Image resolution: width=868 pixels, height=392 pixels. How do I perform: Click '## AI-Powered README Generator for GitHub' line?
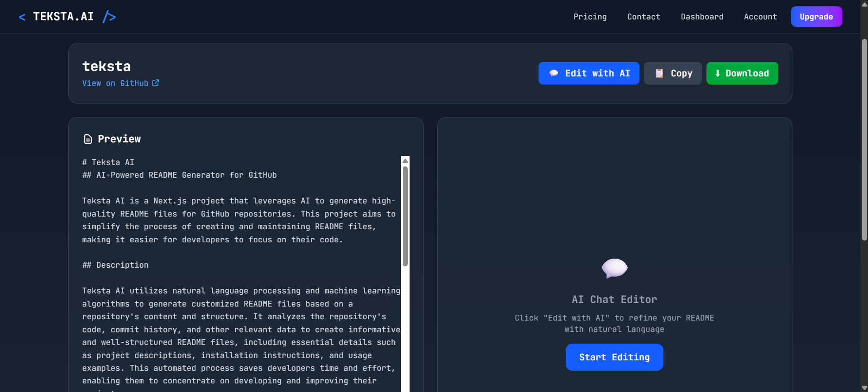point(179,175)
